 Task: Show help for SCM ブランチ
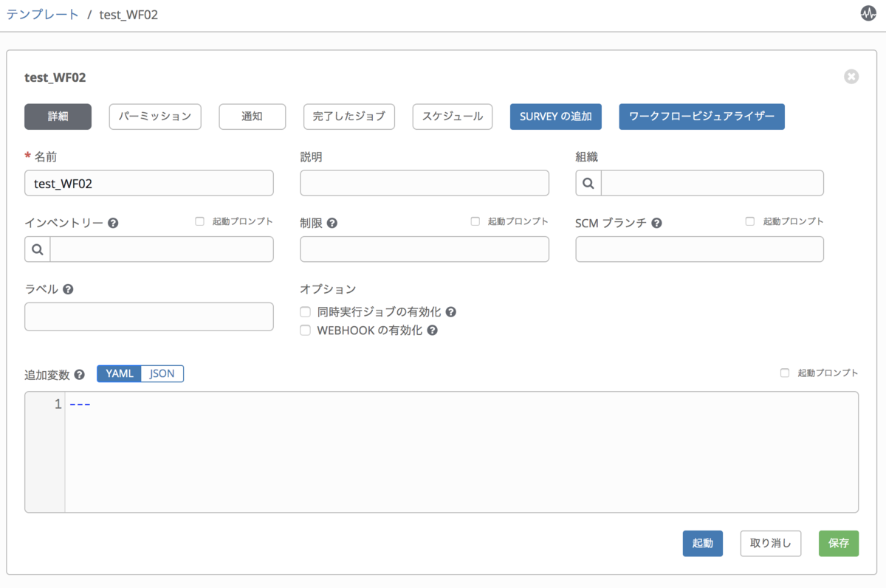click(x=656, y=223)
